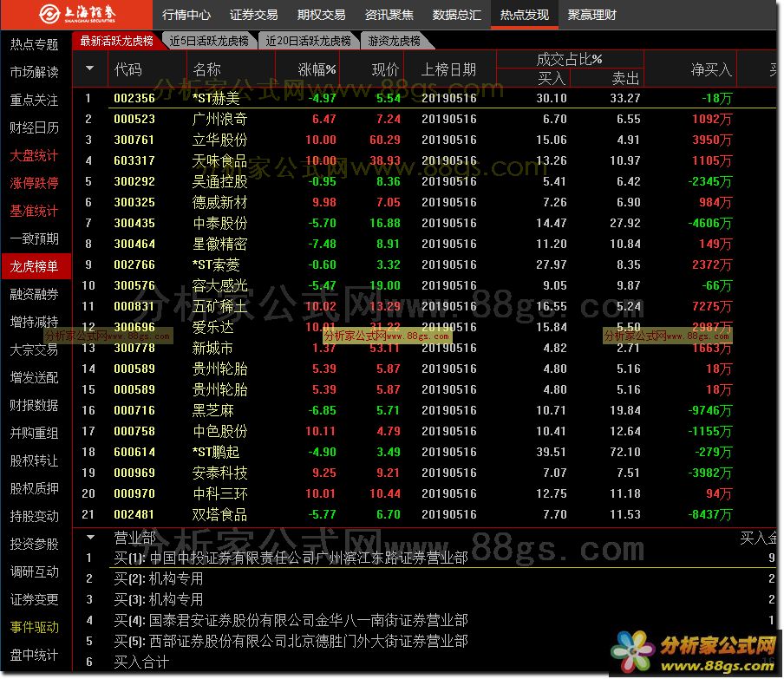The height and width of the screenshot is (679, 784).
Task: Open 调研互动 in sidebar
Action: 35,572
